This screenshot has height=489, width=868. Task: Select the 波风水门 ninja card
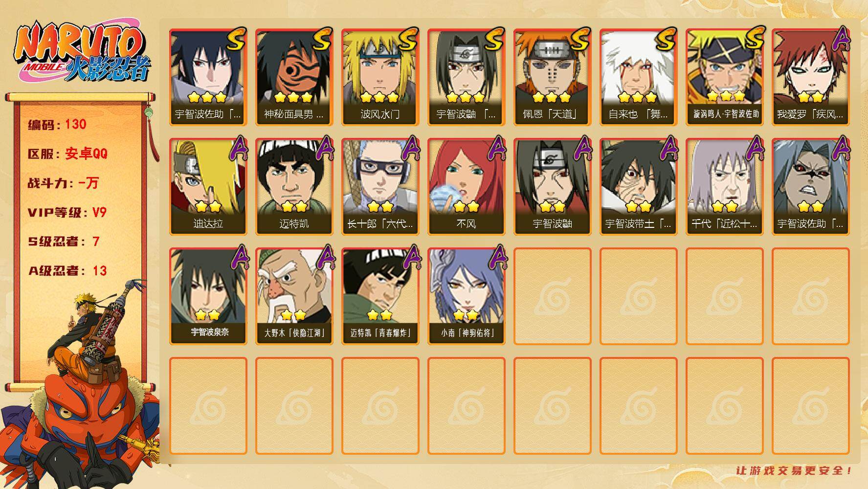(x=380, y=77)
